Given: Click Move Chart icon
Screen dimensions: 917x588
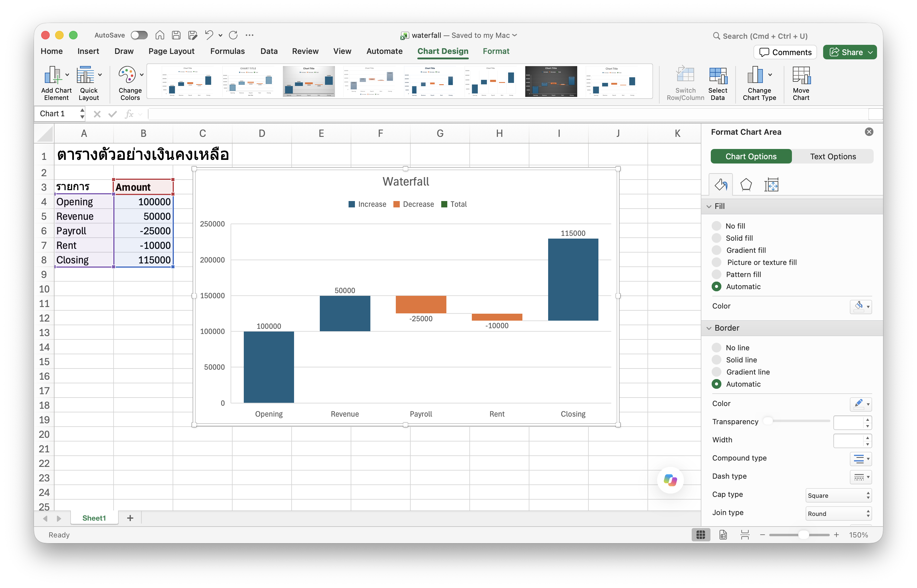Looking at the screenshot, I should click(800, 83).
